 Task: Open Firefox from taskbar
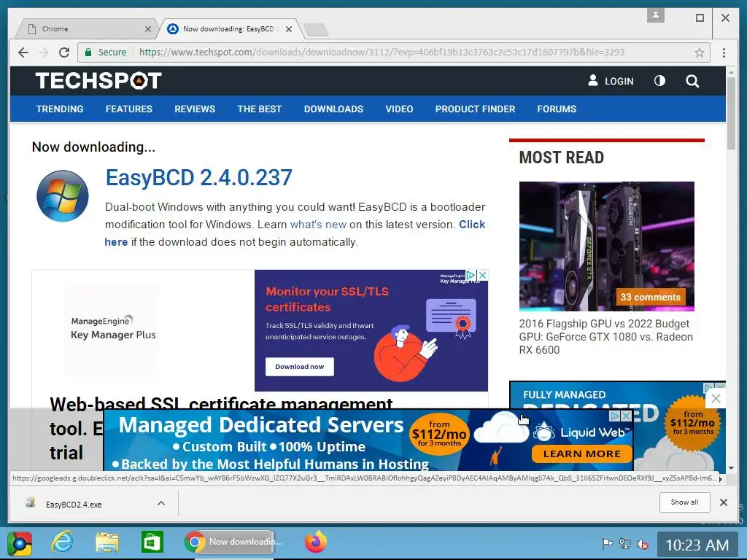(315, 542)
